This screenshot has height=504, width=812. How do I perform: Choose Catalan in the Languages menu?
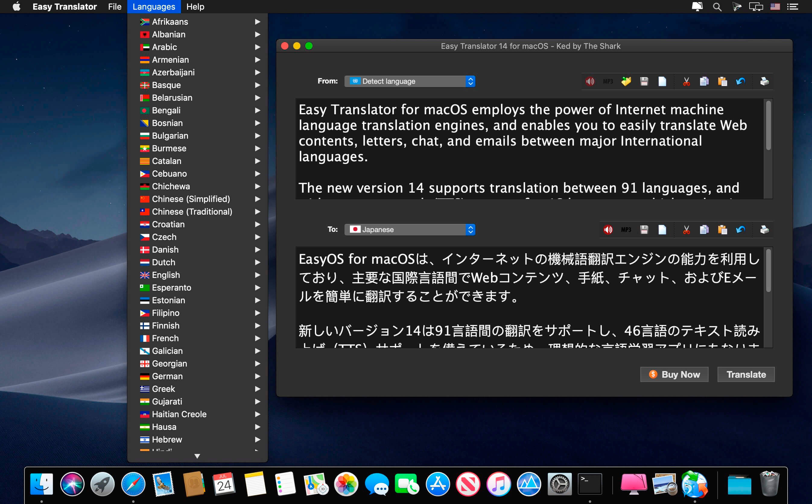coord(197,161)
